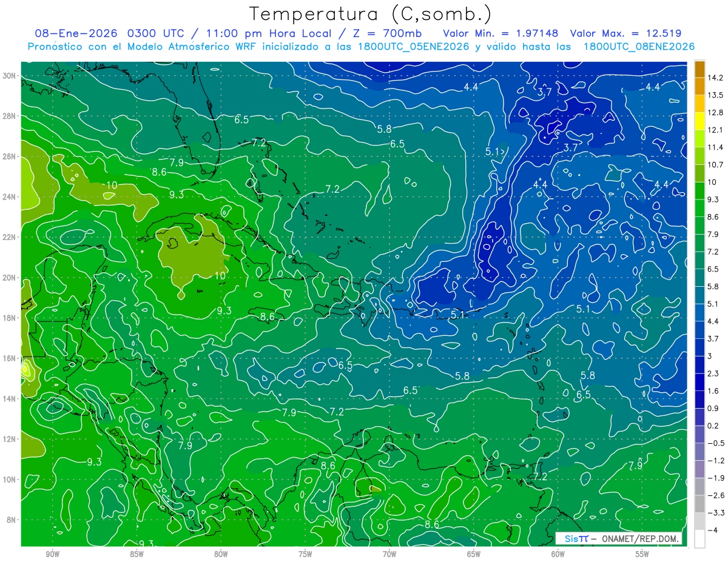
Task: Choose the gray swatch between -3.3 and -2.6
Action: 699,504
